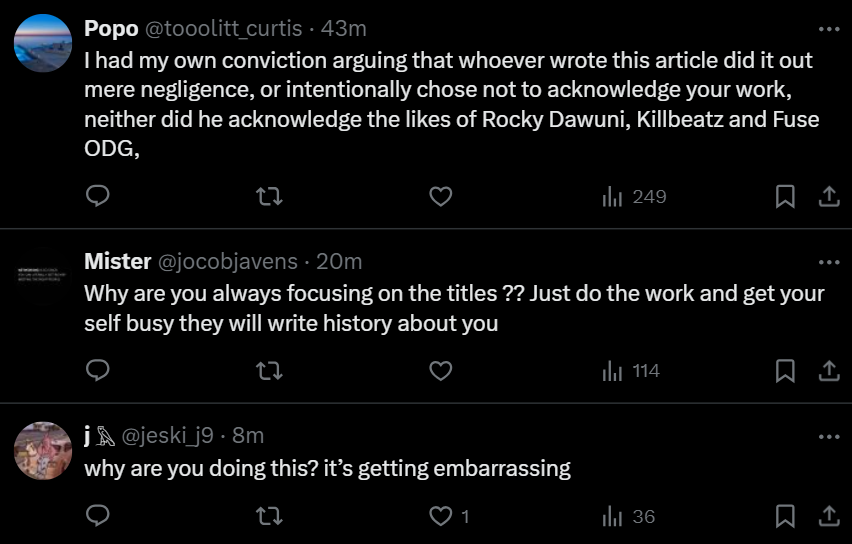Bookmark j's tweet
The image size is (852, 544).
click(x=786, y=516)
